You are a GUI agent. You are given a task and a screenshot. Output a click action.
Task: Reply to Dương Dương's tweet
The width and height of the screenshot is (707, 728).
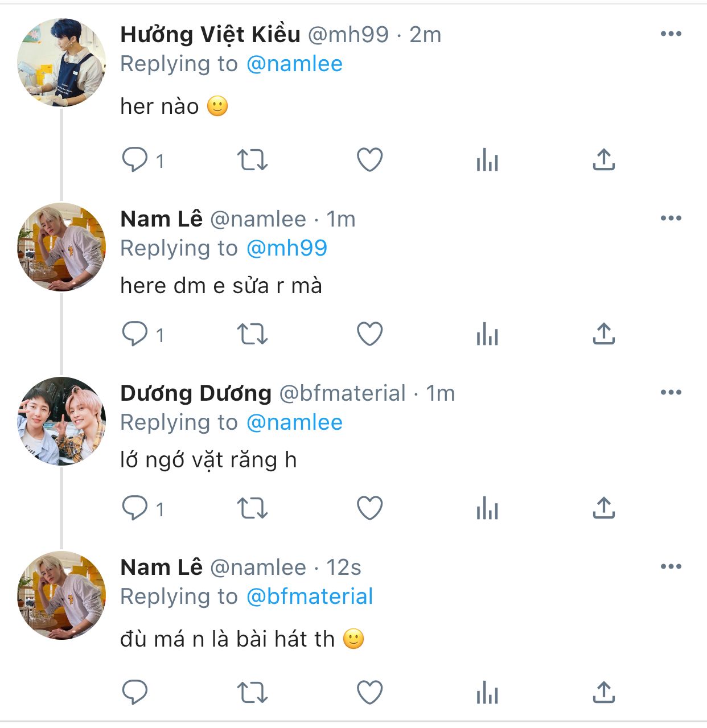(x=135, y=508)
